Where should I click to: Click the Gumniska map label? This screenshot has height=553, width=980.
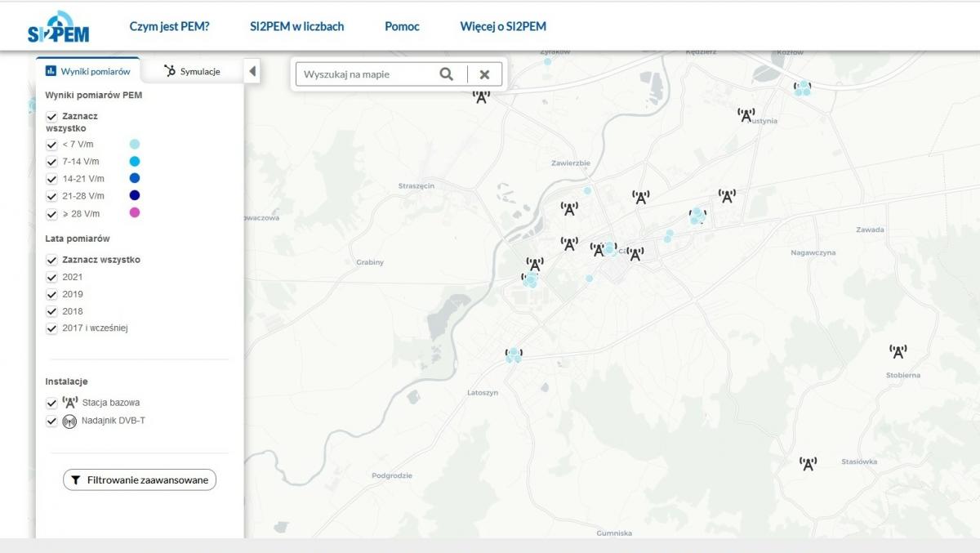coord(614,533)
